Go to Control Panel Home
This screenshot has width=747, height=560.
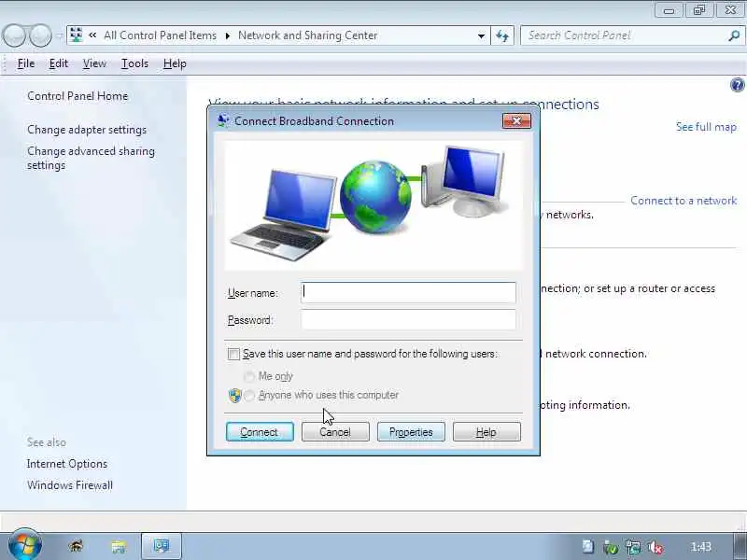[x=78, y=96]
